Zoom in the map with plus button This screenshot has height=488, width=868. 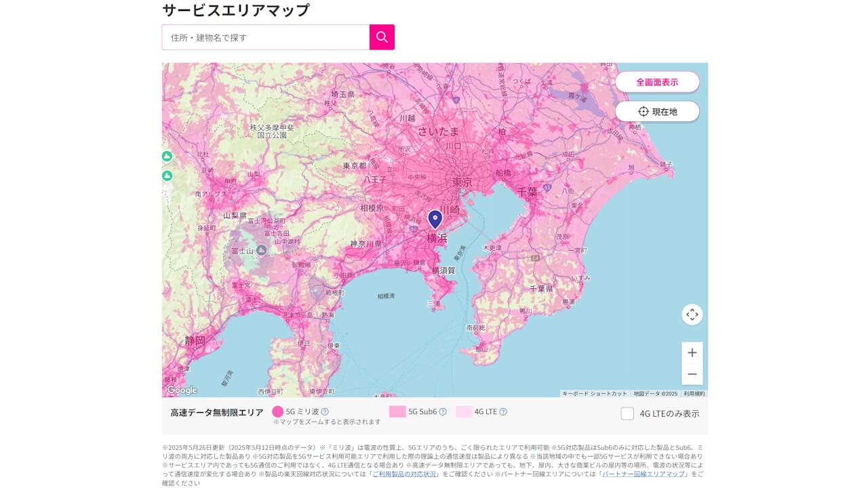click(692, 352)
